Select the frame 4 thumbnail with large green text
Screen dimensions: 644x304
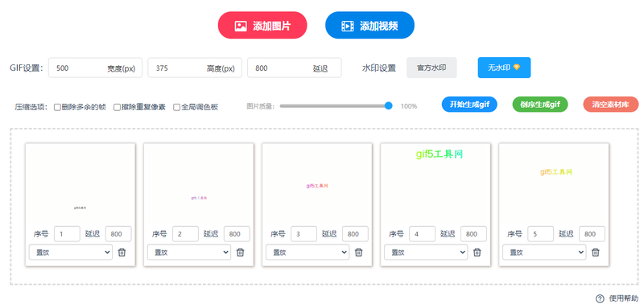(x=436, y=183)
